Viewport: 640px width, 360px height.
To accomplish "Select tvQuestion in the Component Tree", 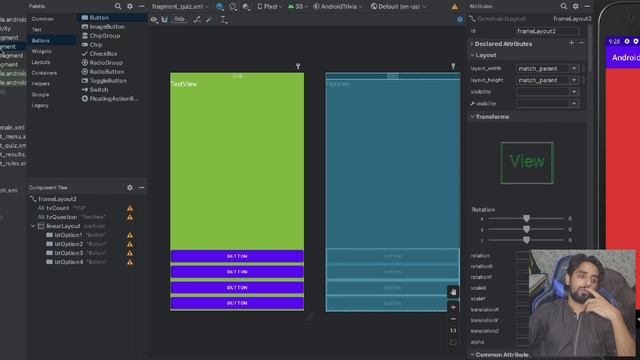I will [61, 217].
